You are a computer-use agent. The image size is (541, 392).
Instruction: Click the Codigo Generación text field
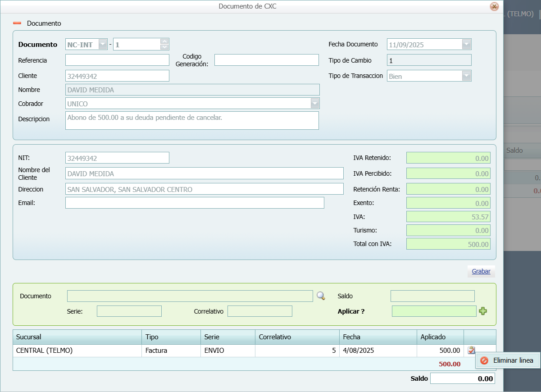point(266,60)
